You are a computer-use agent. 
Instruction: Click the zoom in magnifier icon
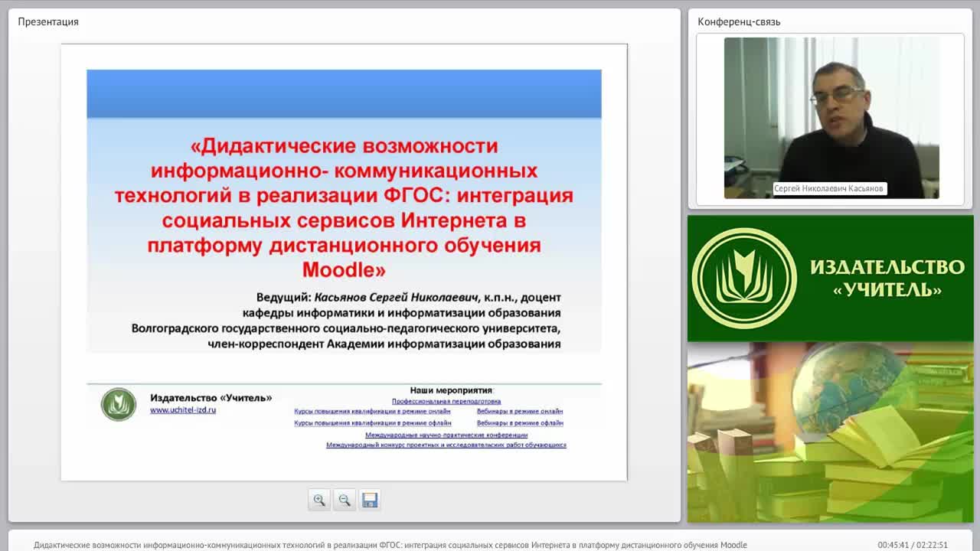coord(319,500)
